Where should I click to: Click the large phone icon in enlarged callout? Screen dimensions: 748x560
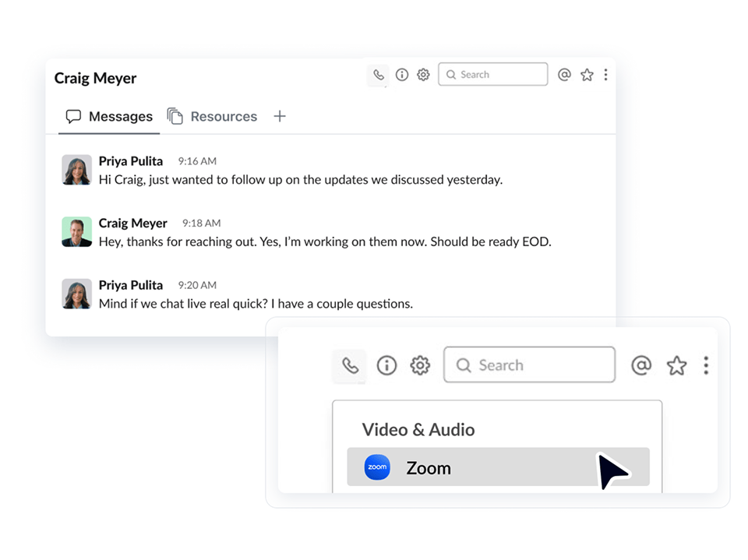[350, 365]
